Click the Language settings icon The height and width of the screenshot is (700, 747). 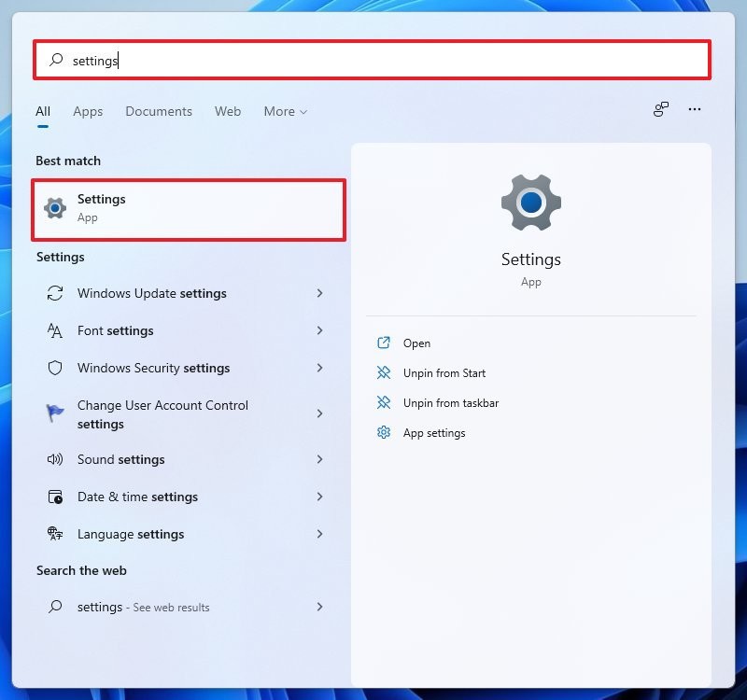(55, 533)
